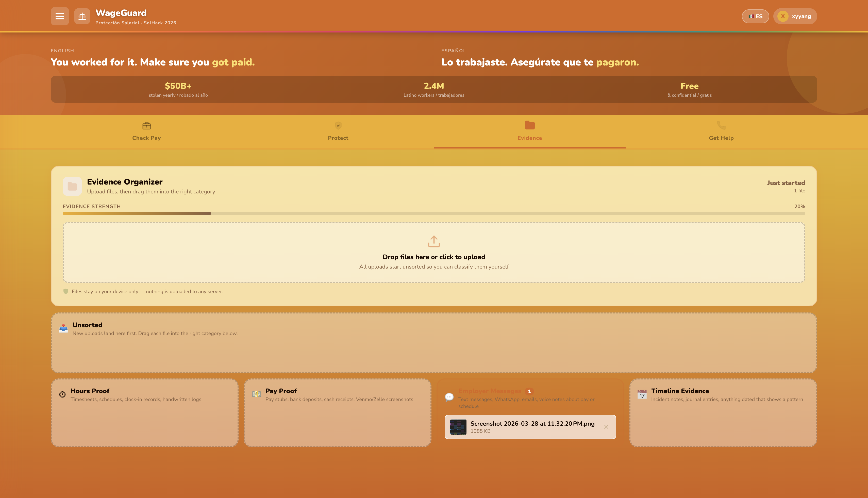Click the Timeline Evidence calendar icon
The width and height of the screenshot is (868, 498).
point(642,394)
